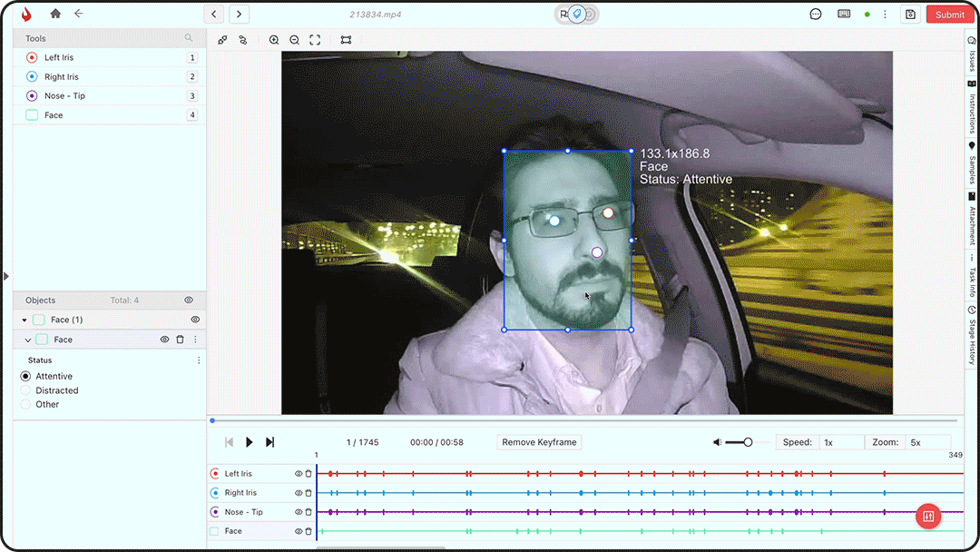Image resolution: width=980 pixels, height=552 pixels.
Task: Search tools with the magnifier icon
Action: tap(189, 38)
